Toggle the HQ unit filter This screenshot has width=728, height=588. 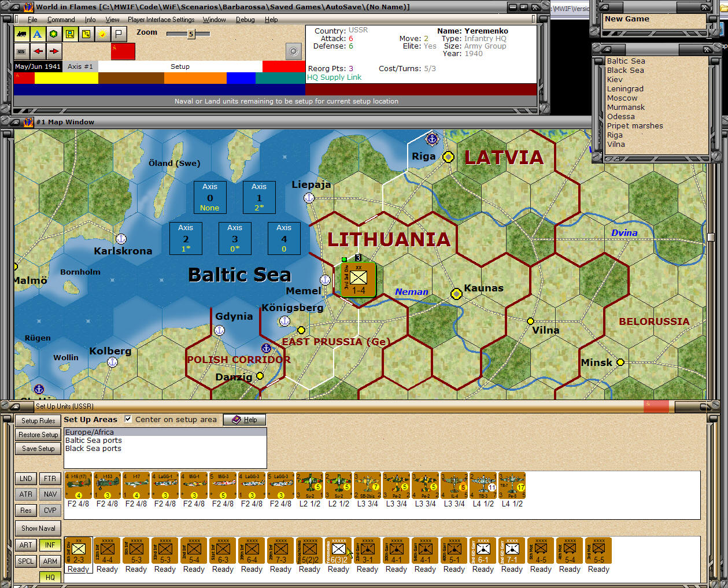(x=50, y=577)
